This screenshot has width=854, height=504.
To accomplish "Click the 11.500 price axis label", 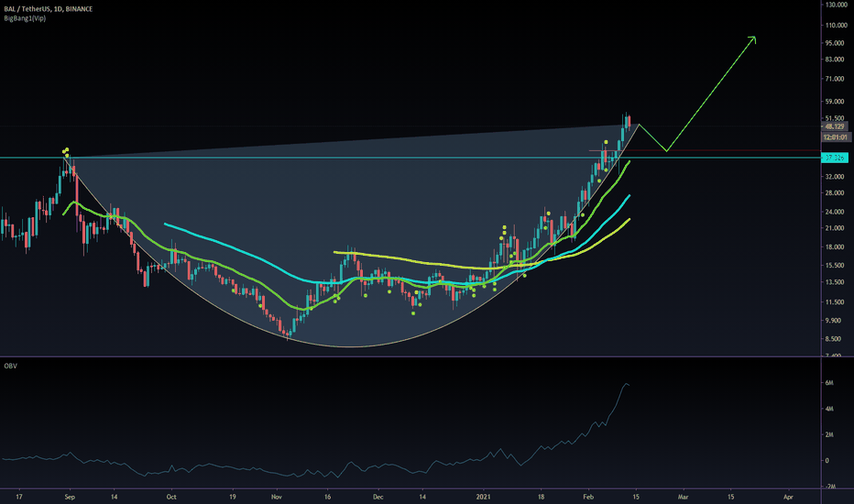I will coord(835,302).
